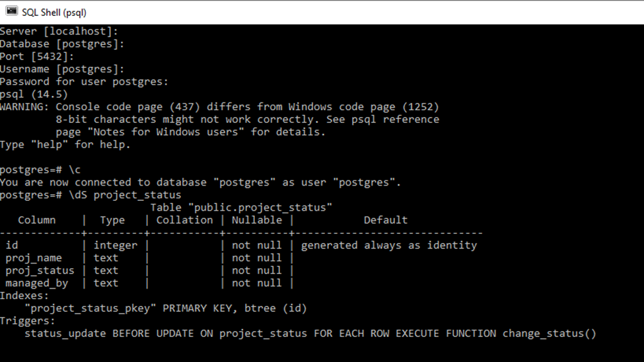Click the "managed_by" column entry
This screenshot has height=362, width=644.
pyautogui.click(x=37, y=283)
